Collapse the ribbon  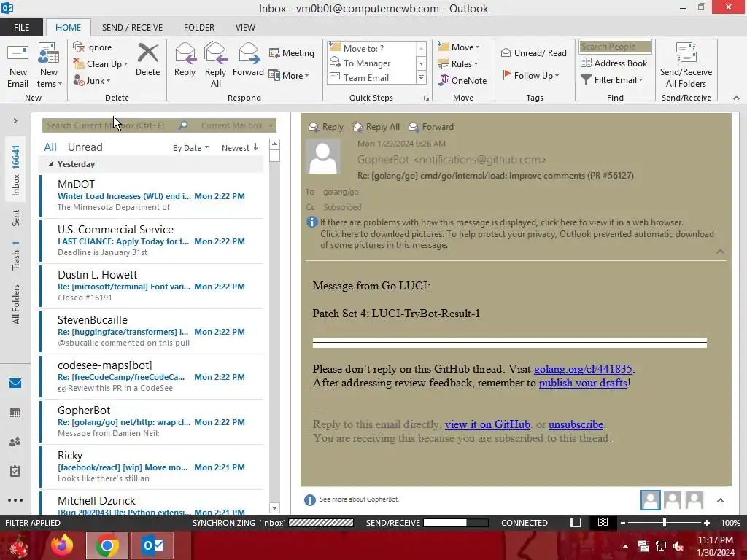(736, 98)
